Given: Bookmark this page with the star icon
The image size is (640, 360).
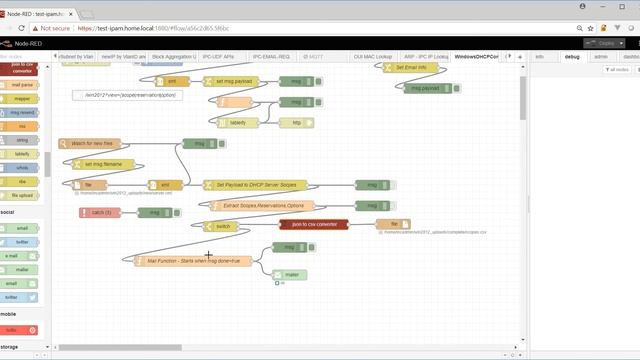Looking at the screenshot, I should 590,28.
